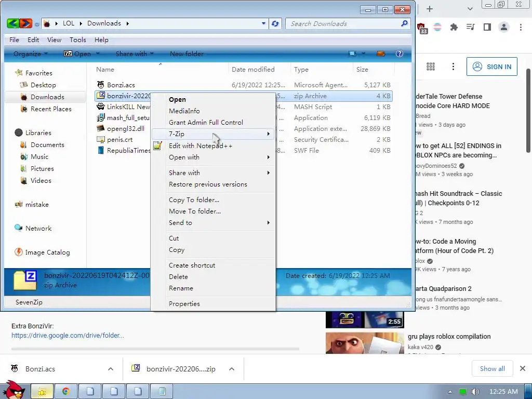Click the clock showing 12:25 AM
532x399 pixels.
pyautogui.click(x=503, y=392)
